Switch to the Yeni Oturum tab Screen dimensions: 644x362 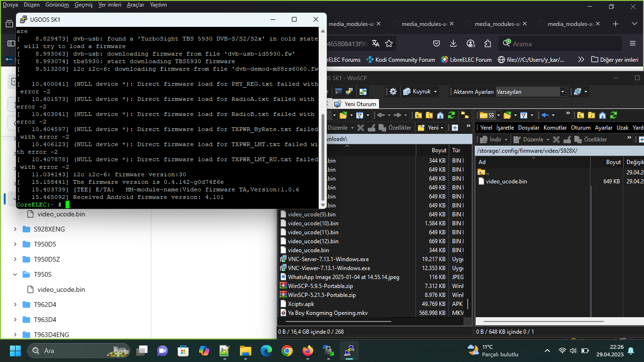click(x=356, y=104)
